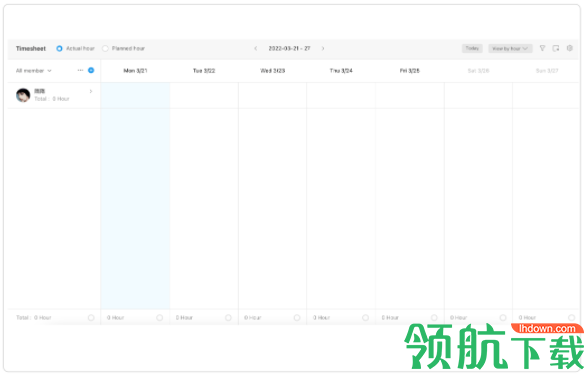Go to next week arrow
Image resolution: width=584 pixels, height=376 pixels.
pyautogui.click(x=323, y=48)
